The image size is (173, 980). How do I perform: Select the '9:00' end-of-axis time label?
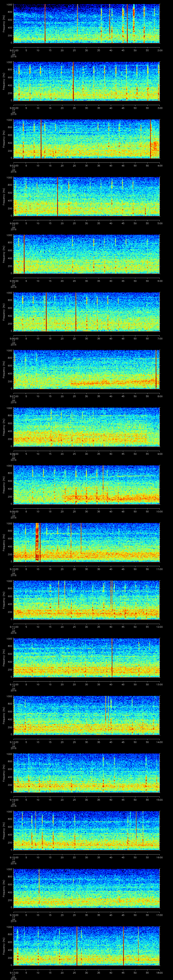(160, 454)
